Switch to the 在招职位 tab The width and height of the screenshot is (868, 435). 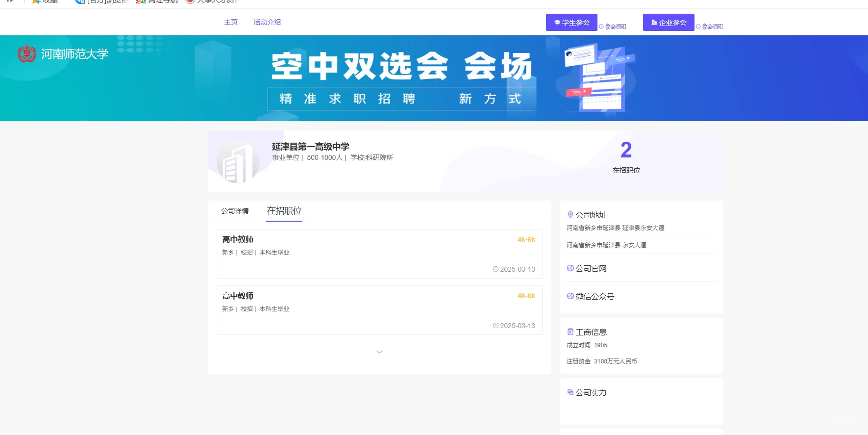point(284,211)
